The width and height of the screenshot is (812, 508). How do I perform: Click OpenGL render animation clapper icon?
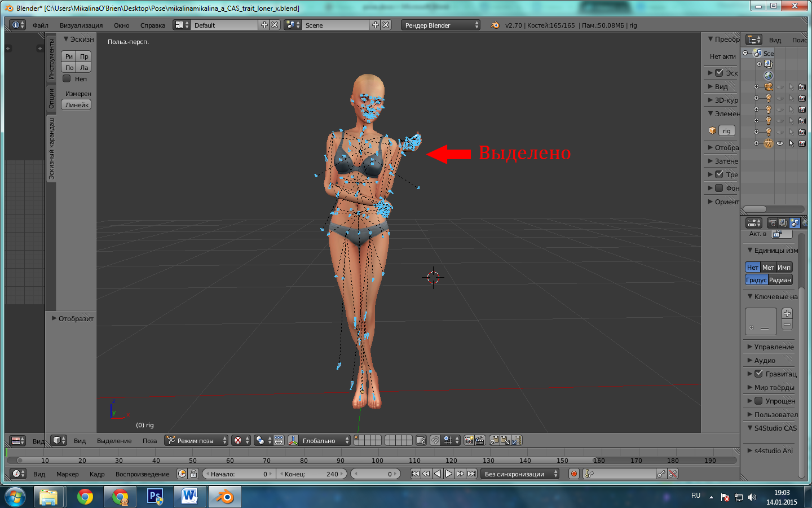coord(480,440)
